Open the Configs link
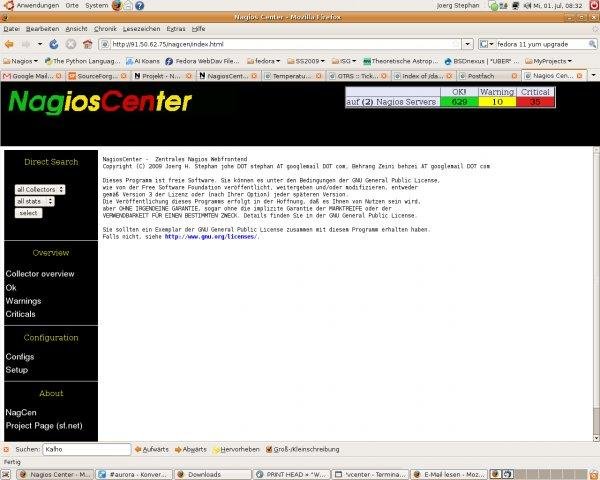 tap(20, 357)
